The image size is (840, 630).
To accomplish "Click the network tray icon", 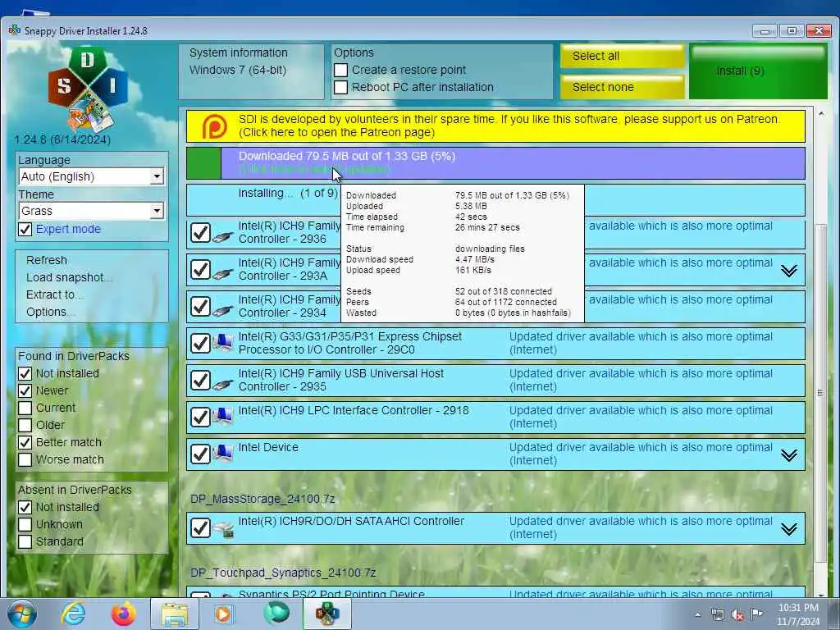I will (718, 615).
